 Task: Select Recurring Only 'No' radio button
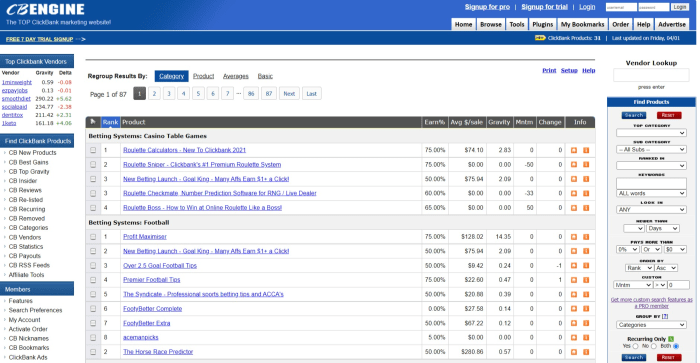coord(654,346)
